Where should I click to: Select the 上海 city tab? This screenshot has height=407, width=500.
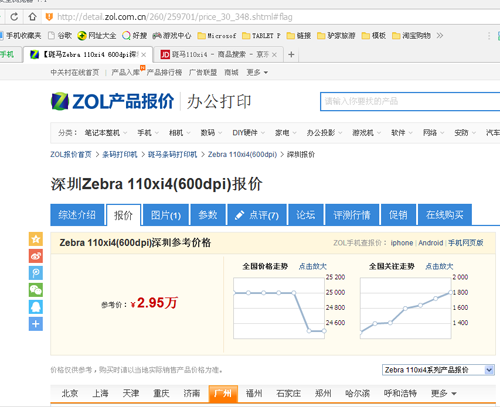pos(100,393)
